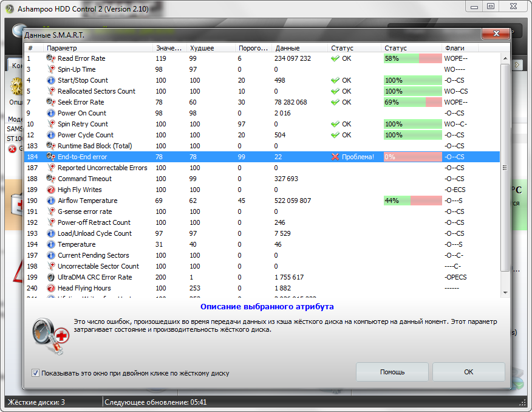Screen dimensions: 532x412
Task: Open help with the Помощь button
Action: (392, 372)
